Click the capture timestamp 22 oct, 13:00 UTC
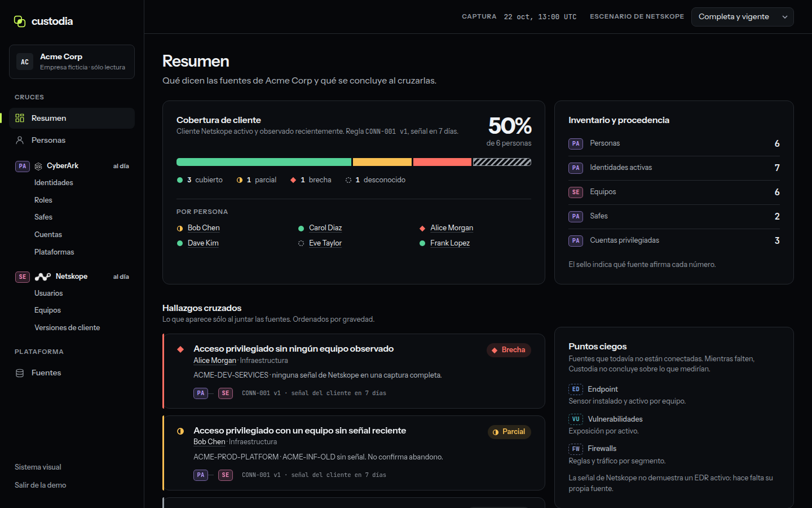812x508 pixels. (x=540, y=17)
